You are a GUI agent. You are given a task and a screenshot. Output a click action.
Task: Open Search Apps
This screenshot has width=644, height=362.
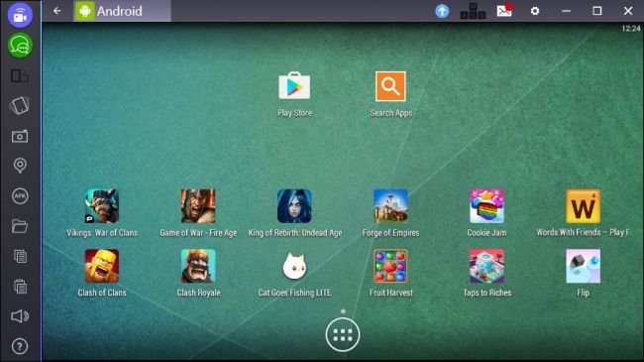point(390,86)
